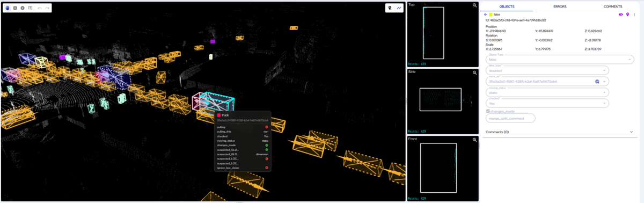Select the square cuboid drawing tool
This screenshot has width=644, height=203.
[15, 8]
